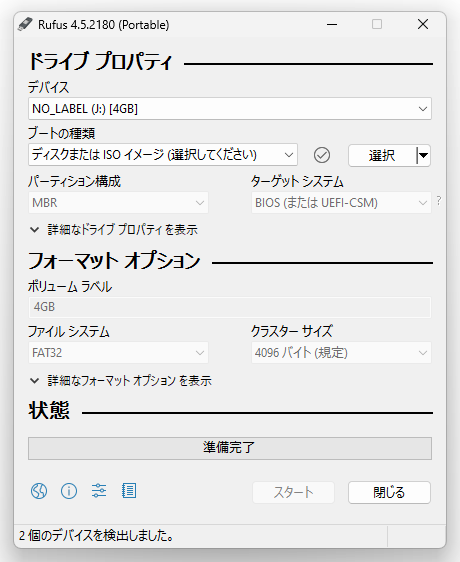Open the デバイス dropdown showing NO_LABEL (J:)
The width and height of the screenshot is (460, 562).
tap(230, 109)
